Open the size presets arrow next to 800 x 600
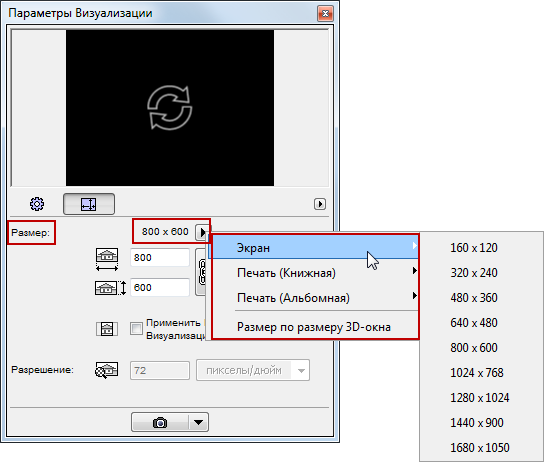The height and width of the screenshot is (462, 544). click(202, 232)
